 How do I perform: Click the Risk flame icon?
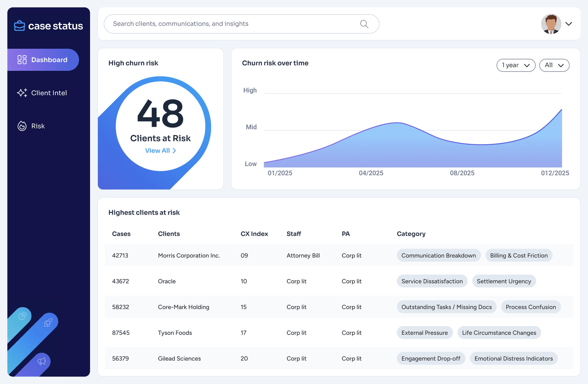pyautogui.click(x=22, y=126)
